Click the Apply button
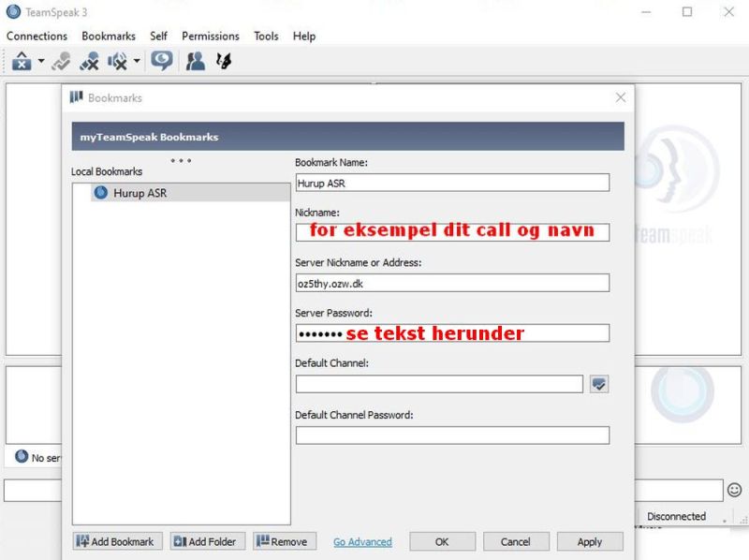Viewport: 749px width, 560px height. point(590,541)
